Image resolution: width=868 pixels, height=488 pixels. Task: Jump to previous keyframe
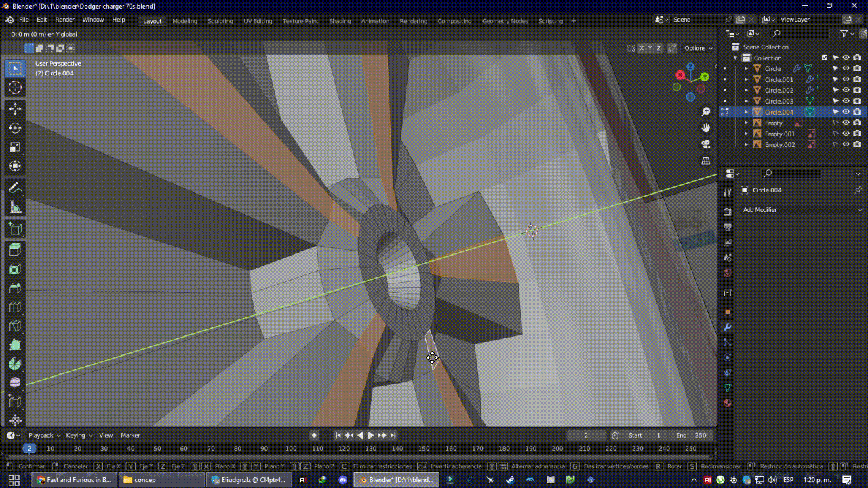pos(349,435)
